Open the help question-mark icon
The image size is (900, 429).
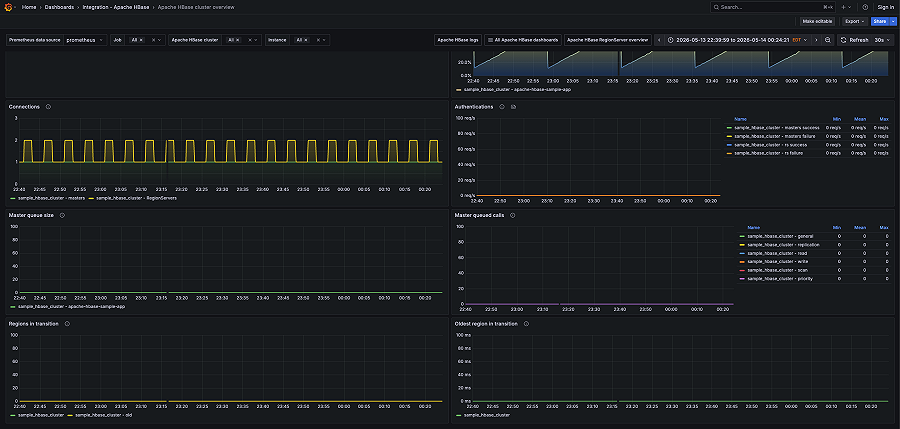click(865, 7)
